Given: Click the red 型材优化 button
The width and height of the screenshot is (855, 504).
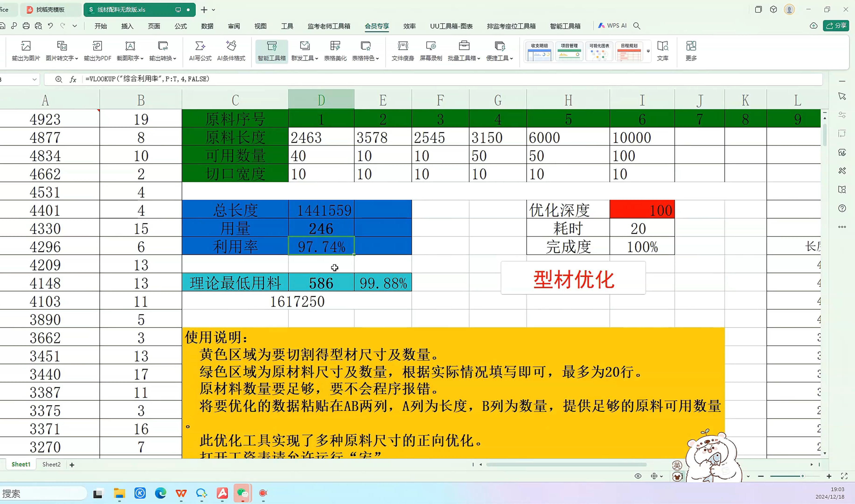Looking at the screenshot, I should click(573, 278).
